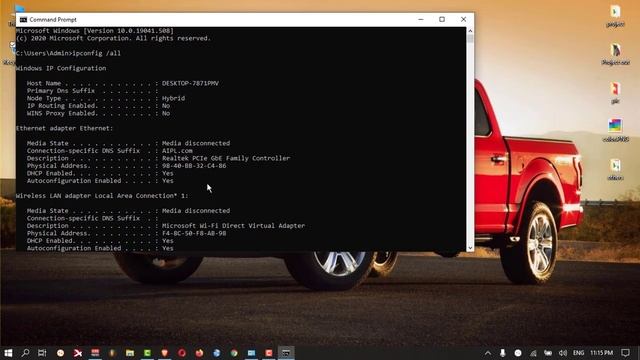Select the colorful rainbow desktop icon
The width and height of the screenshot is (640, 360).
pos(615,125)
